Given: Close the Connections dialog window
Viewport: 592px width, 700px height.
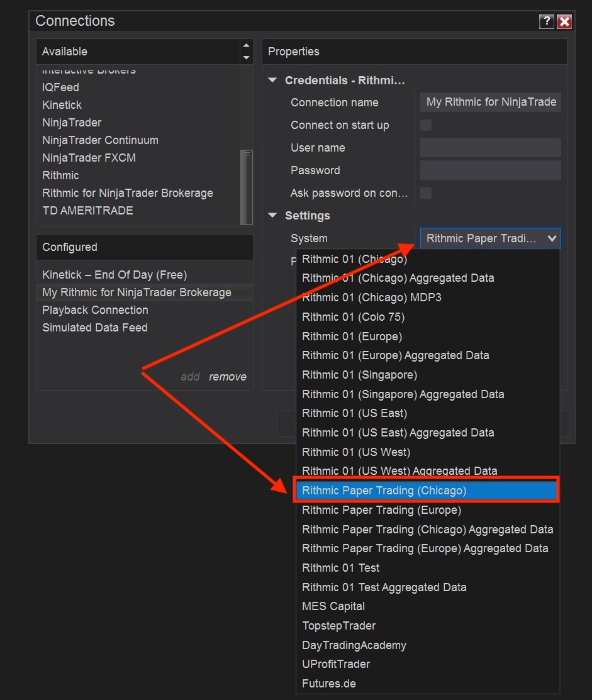Looking at the screenshot, I should (564, 21).
